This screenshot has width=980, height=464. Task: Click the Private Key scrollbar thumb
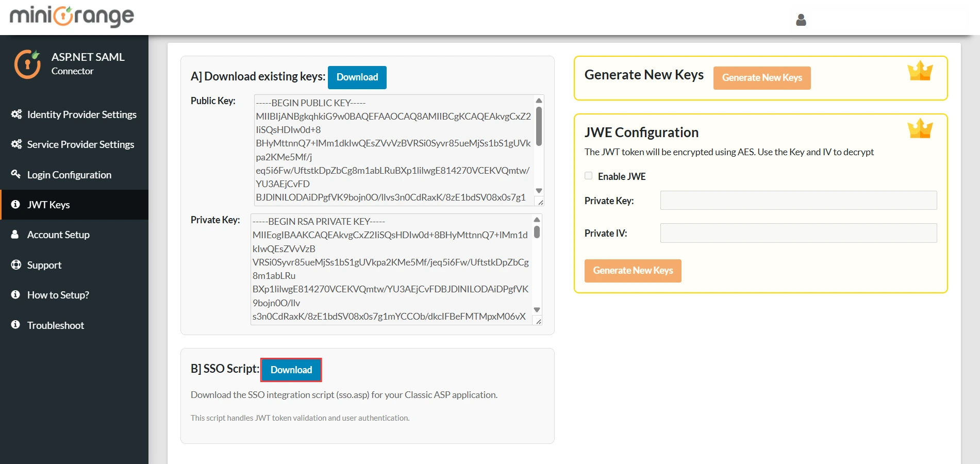(537, 232)
